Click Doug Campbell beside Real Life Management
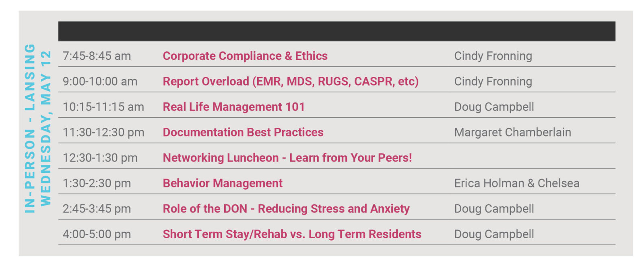The width and height of the screenshot is (644, 268). (x=494, y=107)
